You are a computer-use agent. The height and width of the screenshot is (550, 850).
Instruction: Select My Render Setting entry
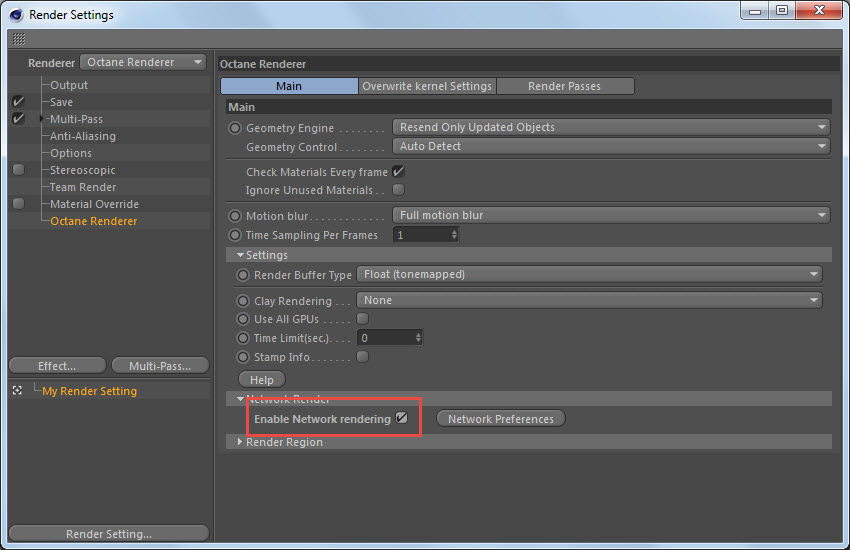[x=89, y=391]
